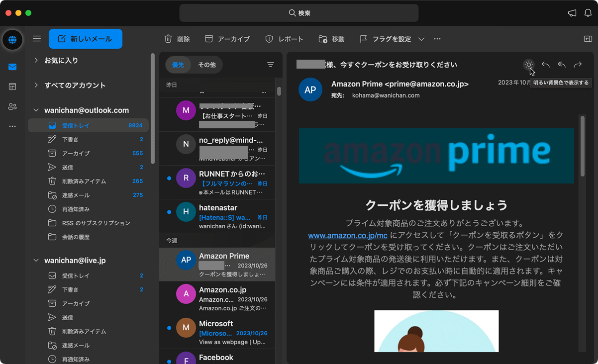Image resolution: width=598 pixels, height=364 pixels.
Task: Open the Calendar view in sidebar
Action: [x=12, y=87]
